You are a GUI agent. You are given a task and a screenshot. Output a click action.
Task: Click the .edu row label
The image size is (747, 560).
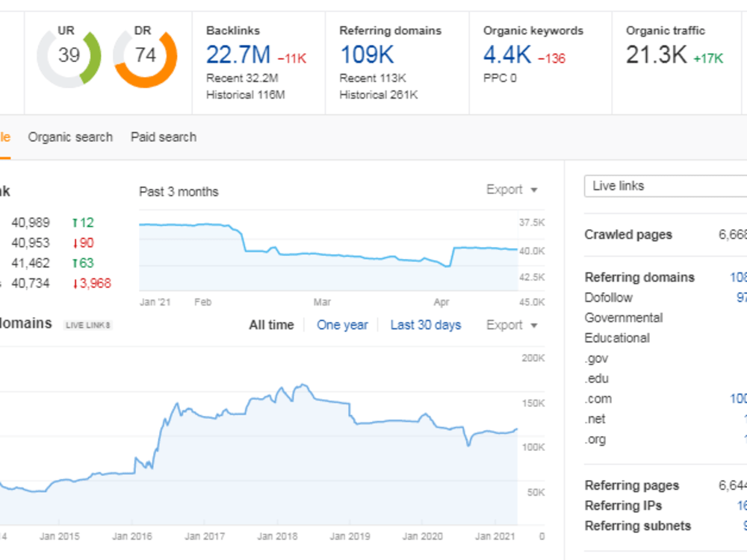(596, 379)
